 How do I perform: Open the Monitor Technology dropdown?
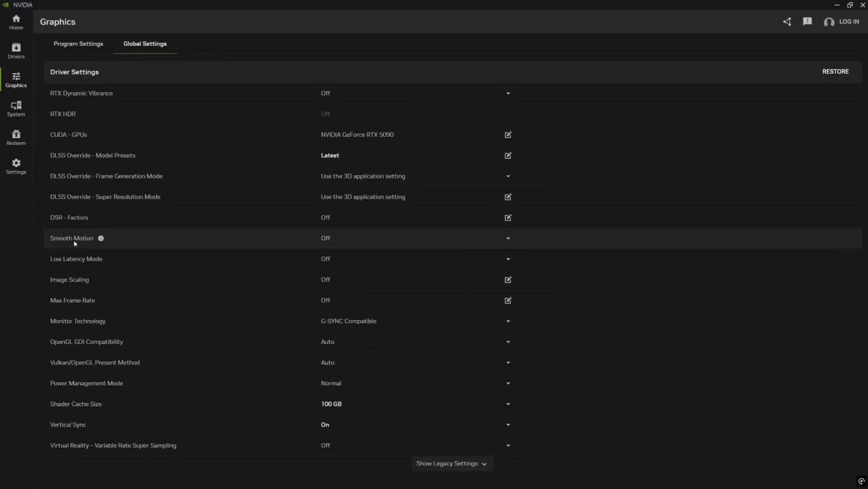point(508,321)
